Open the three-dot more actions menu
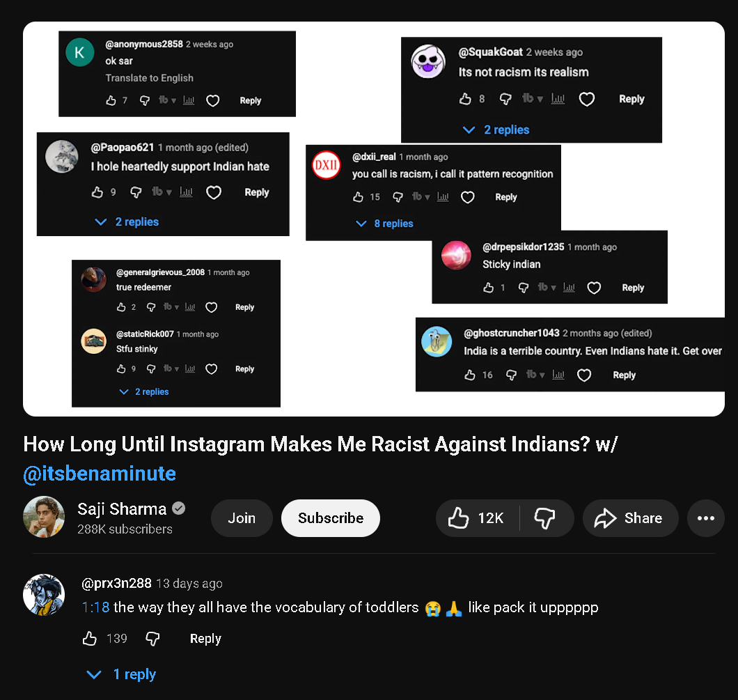This screenshot has height=700, width=738. [x=705, y=518]
